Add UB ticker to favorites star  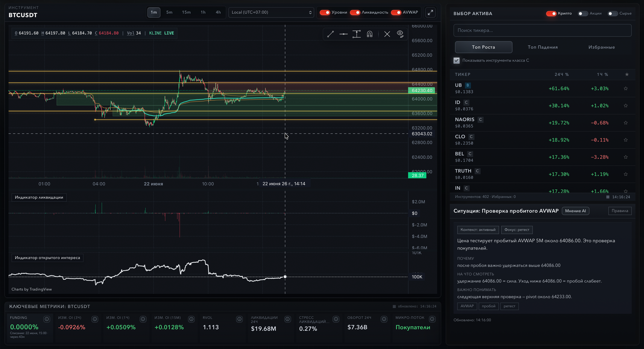click(626, 89)
